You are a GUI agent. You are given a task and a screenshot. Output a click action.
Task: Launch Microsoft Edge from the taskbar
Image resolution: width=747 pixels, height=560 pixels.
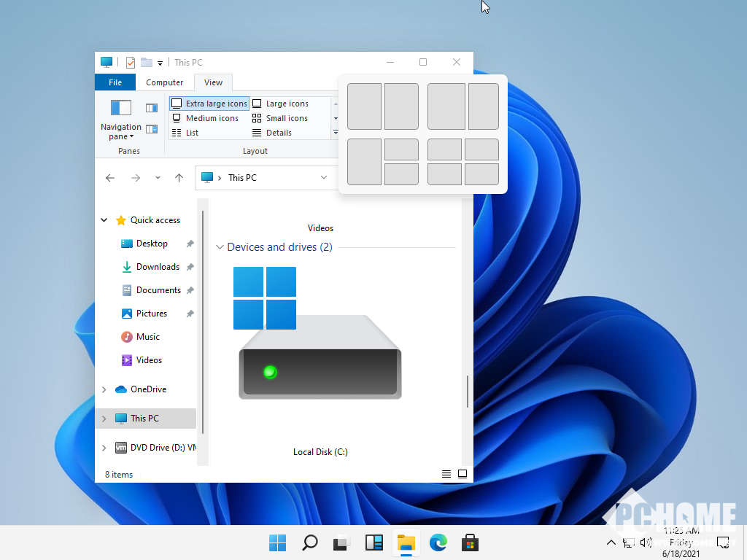click(438, 542)
